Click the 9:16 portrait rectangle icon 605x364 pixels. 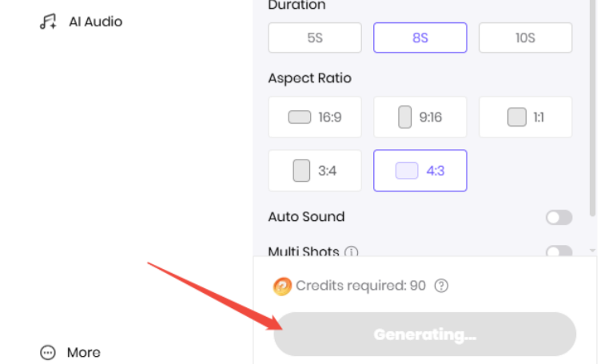pos(405,117)
